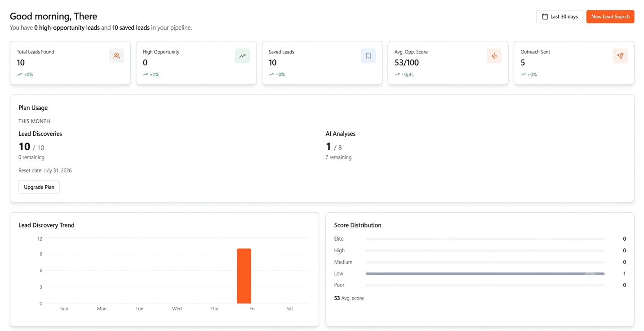Click trend arrow under Saved Leads value
This screenshot has height=331, width=644.
point(271,75)
